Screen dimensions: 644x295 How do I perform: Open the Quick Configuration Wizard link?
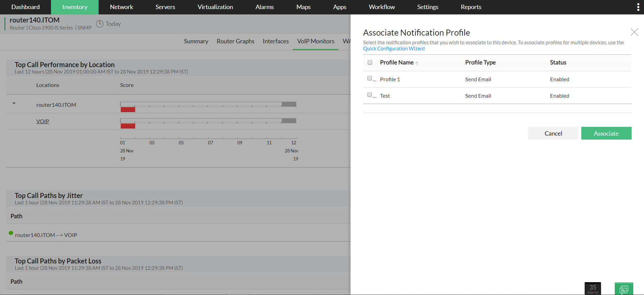[394, 49]
